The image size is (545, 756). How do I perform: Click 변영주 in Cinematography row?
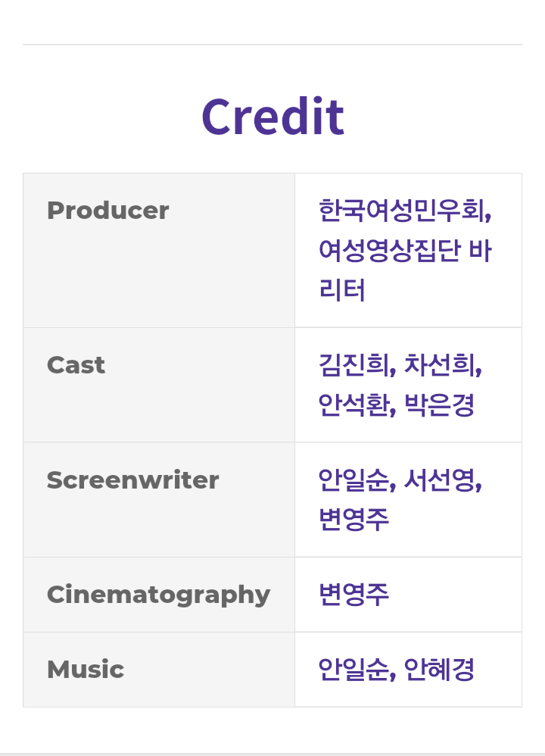pyautogui.click(x=353, y=595)
